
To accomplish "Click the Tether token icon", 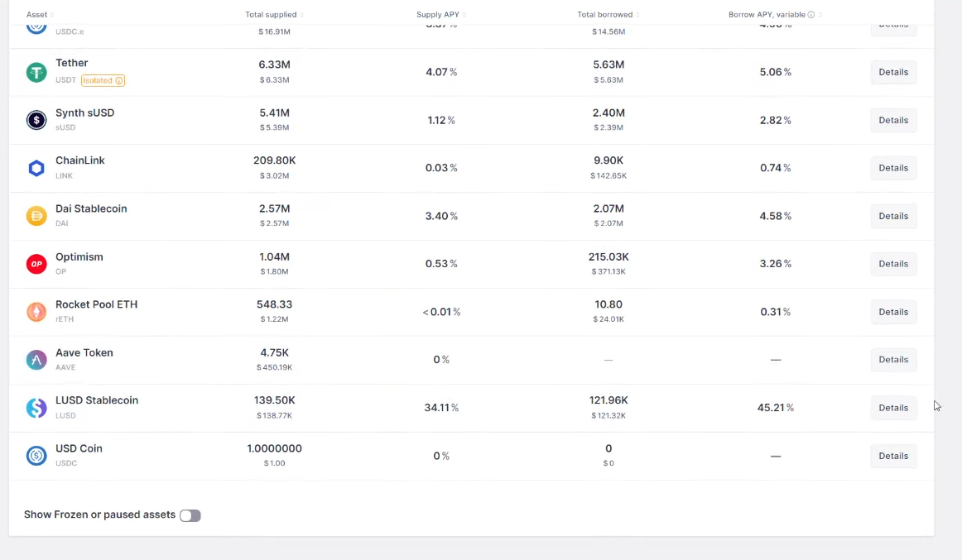I will tap(36, 72).
